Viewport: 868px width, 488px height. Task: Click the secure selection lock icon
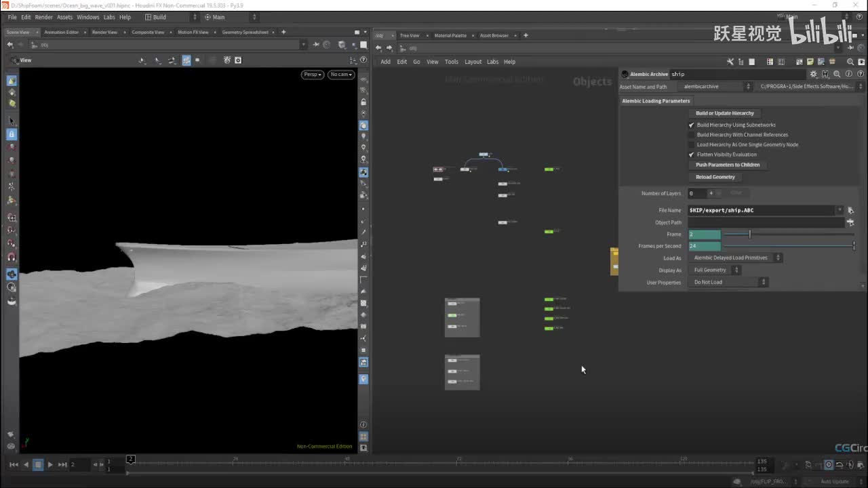(12, 134)
